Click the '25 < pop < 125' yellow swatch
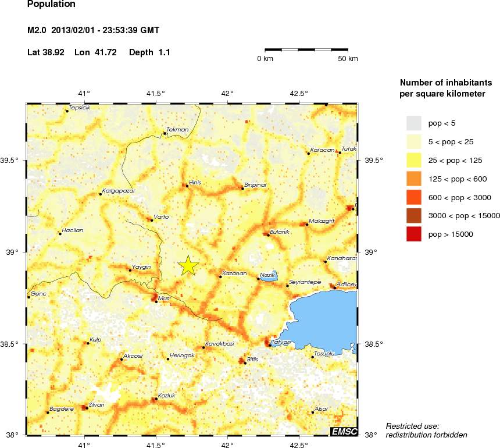Viewport: 500px width, 448px height. click(x=413, y=160)
